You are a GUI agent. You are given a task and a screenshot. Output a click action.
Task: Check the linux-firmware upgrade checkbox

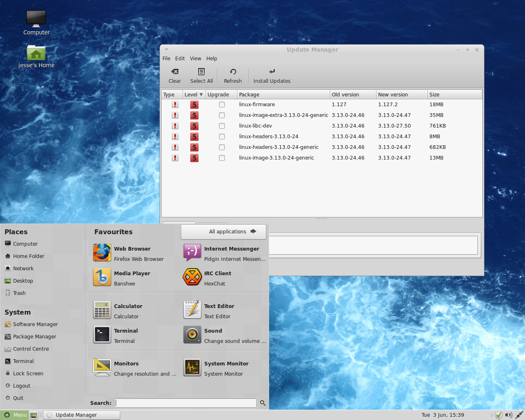tap(222, 105)
